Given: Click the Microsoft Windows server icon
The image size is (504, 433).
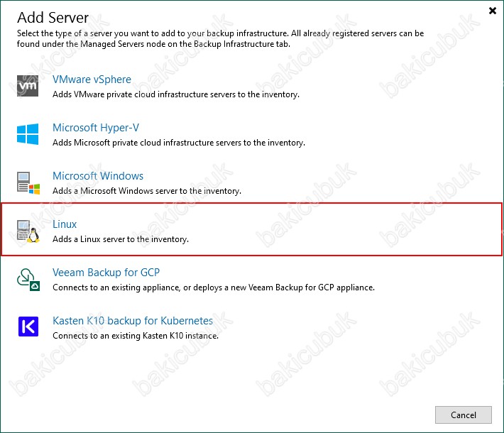Looking at the screenshot, I should click(x=28, y=183).
